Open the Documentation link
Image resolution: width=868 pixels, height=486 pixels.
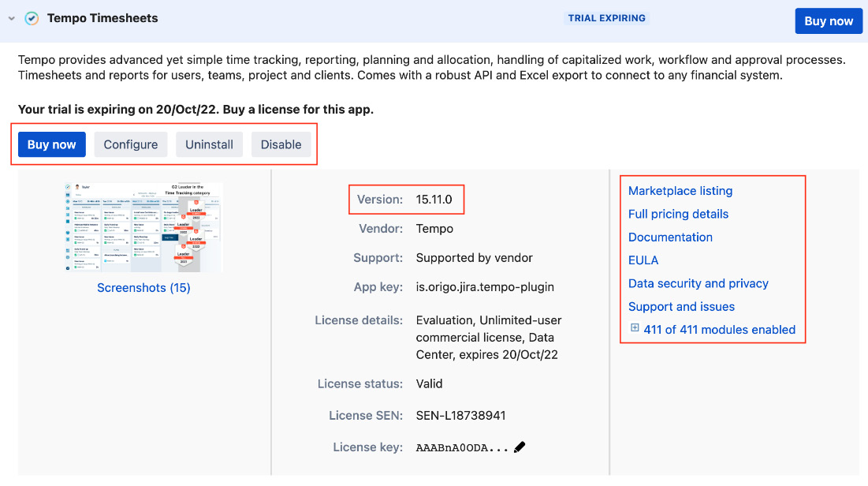pyautogui.click(x=670, y=237)
